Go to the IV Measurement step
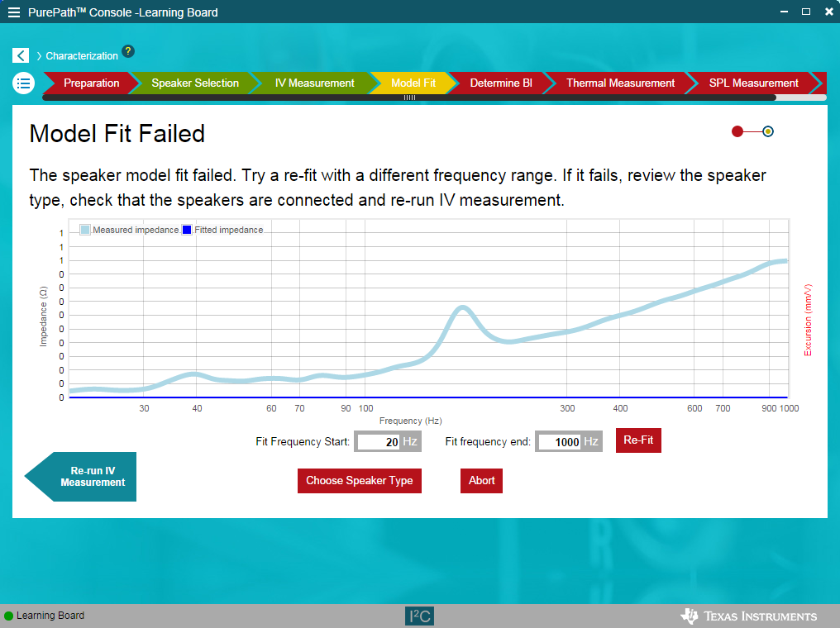Image resolution: width=840 pixels, height=628 pixels. point(314,83)
